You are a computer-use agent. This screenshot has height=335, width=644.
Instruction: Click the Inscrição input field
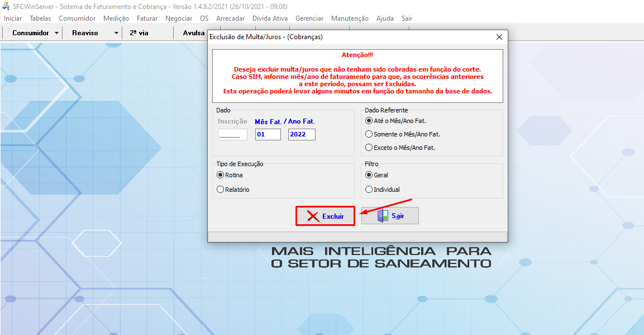[x=232, y=135]
